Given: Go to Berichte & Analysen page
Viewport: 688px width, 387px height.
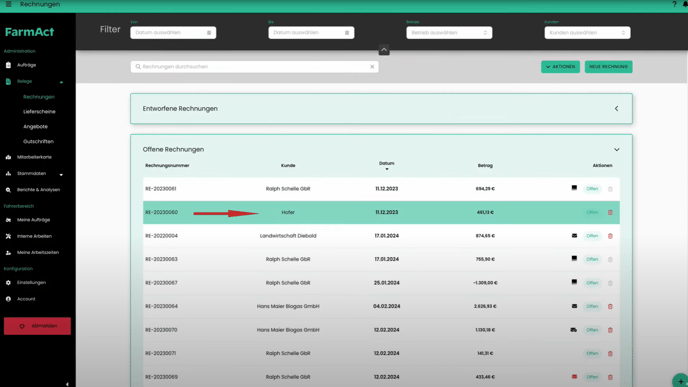Looking at the screenshot, I should point(38,190).
